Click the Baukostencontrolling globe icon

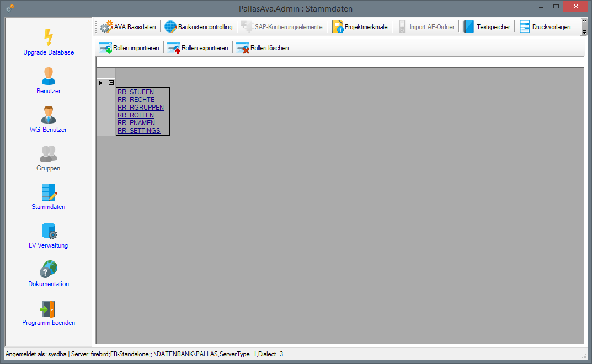170,27
